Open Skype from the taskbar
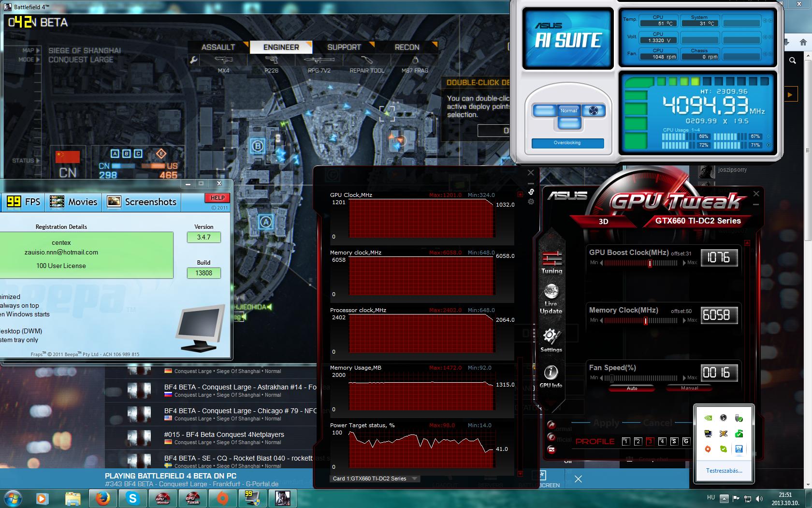Image resolution: width=812 pixels, height=508 pixels. point(132,498)
